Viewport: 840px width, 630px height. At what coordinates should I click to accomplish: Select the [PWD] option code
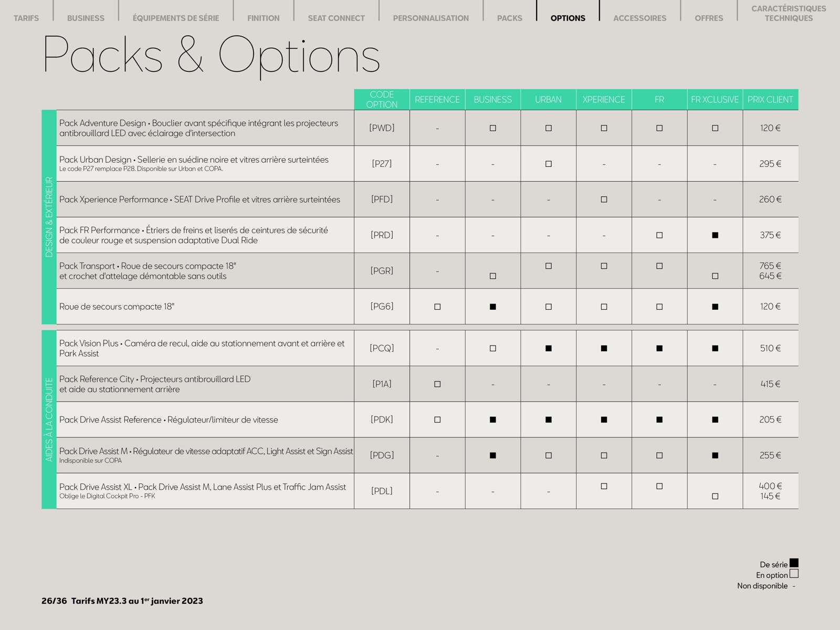pyautogui.click(x=382, y=128)
